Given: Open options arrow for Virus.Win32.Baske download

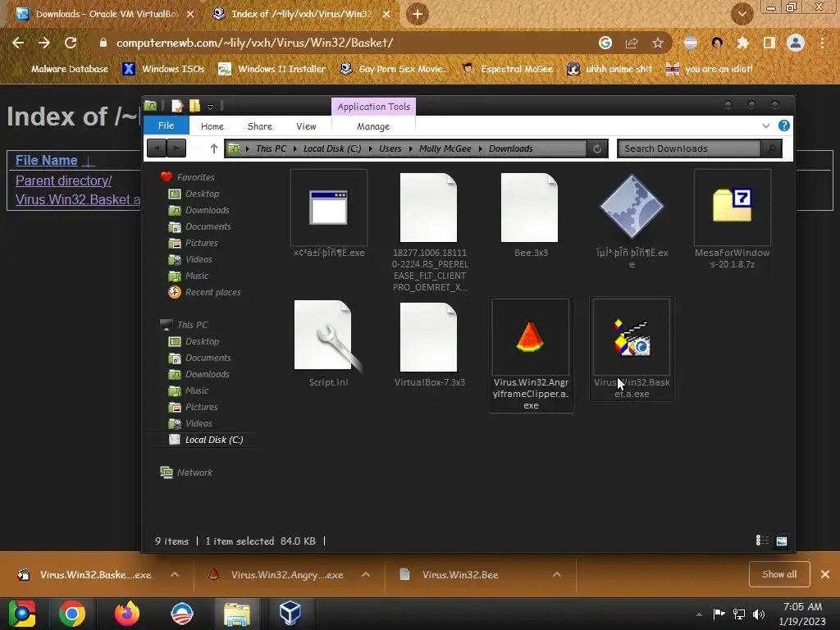Looking at the screenshot, I should pos(175,574).
